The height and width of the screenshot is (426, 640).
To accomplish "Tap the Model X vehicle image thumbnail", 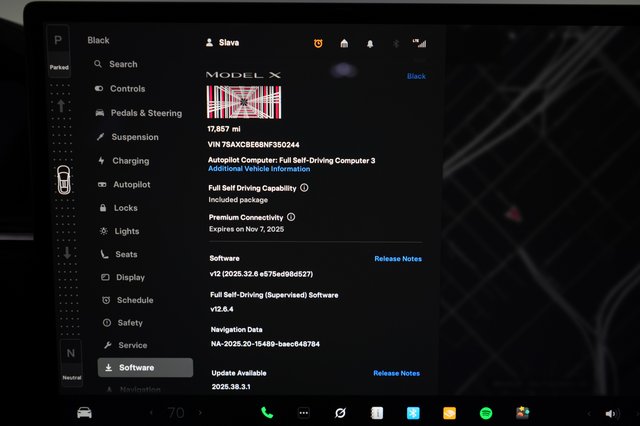I will 244,102.
